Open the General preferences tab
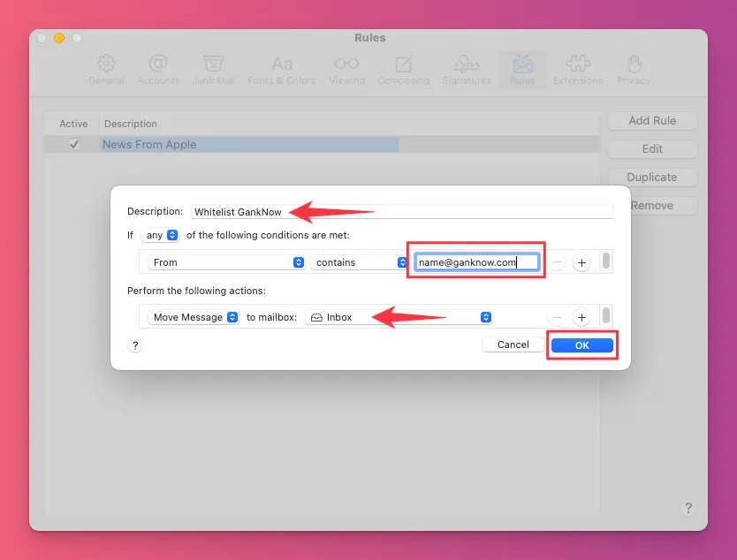 click(106, 70)
